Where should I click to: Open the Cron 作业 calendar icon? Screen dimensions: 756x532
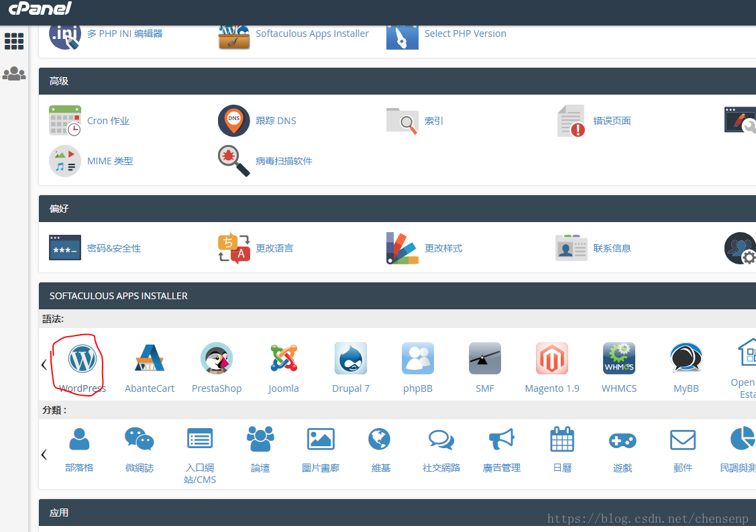[x=65, y=121]
